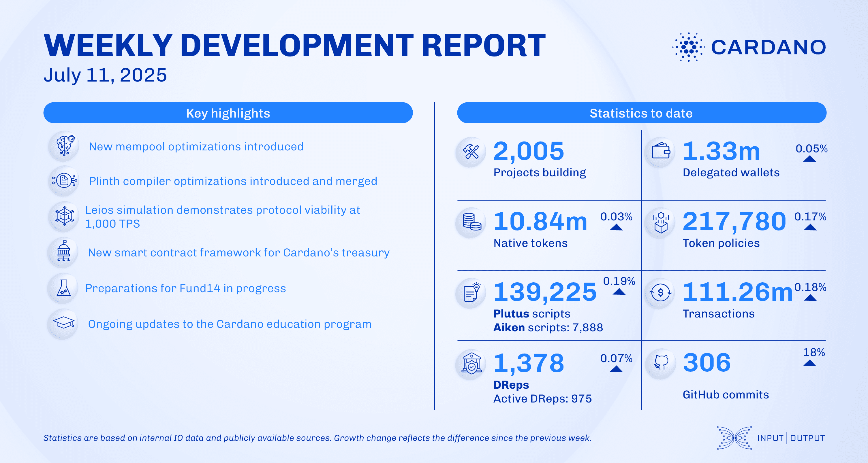
Task: Click the 1.33m figure
Action: 721,151
